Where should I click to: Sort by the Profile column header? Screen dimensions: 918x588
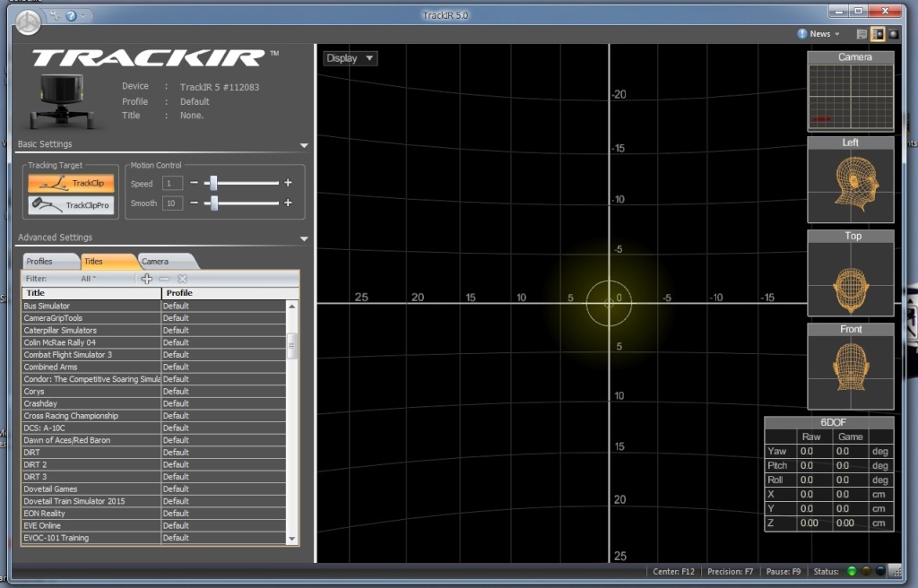pos(230,293)
